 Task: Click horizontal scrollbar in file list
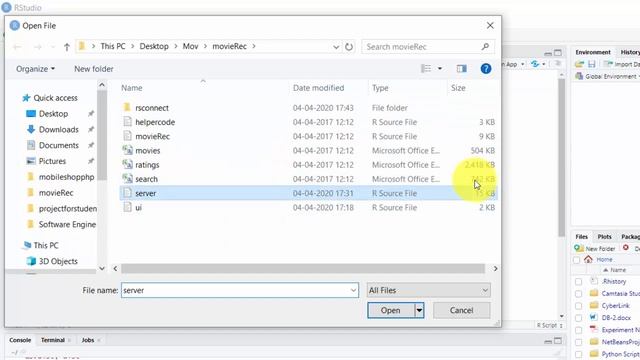pos(303,268)
